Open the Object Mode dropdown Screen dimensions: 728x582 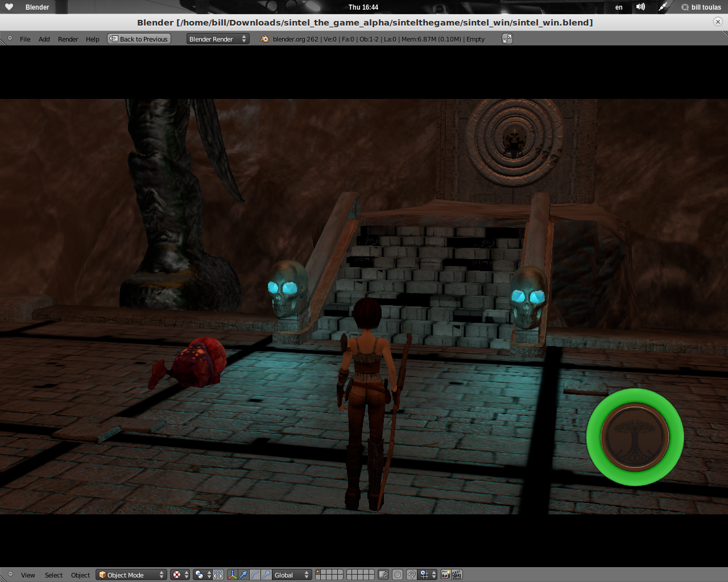point(131,575)
